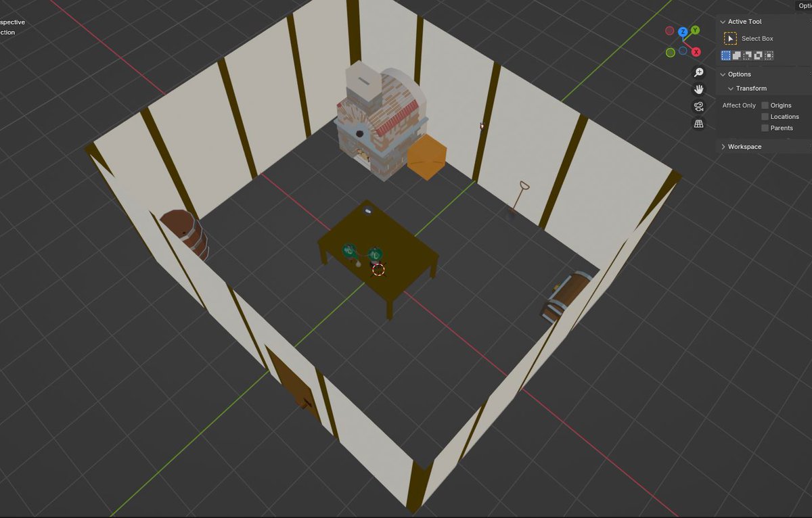Select the left green bottle on the table

point(349,252)
